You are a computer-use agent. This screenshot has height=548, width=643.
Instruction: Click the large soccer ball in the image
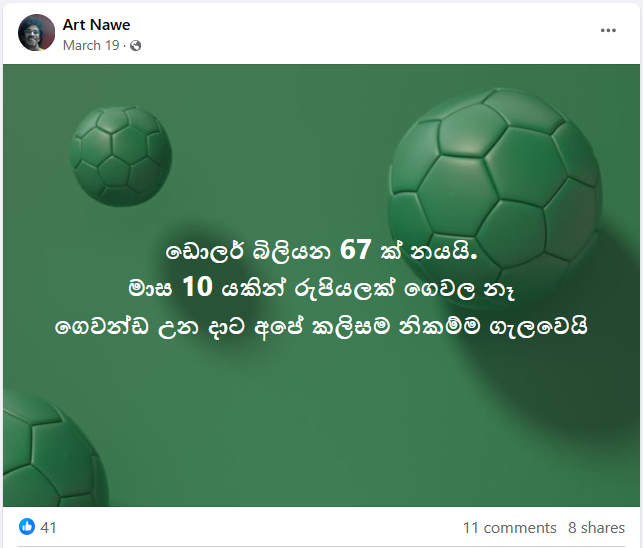click(495, 197)
